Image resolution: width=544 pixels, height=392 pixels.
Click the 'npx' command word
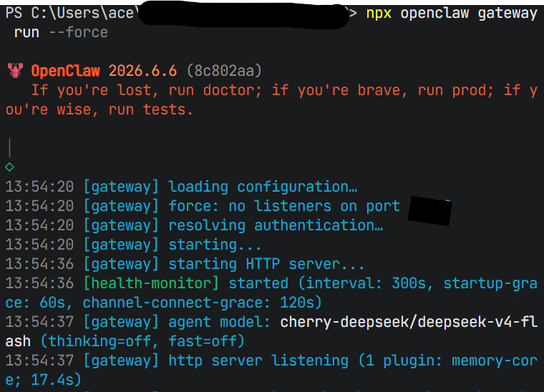[x=379, y=14]
